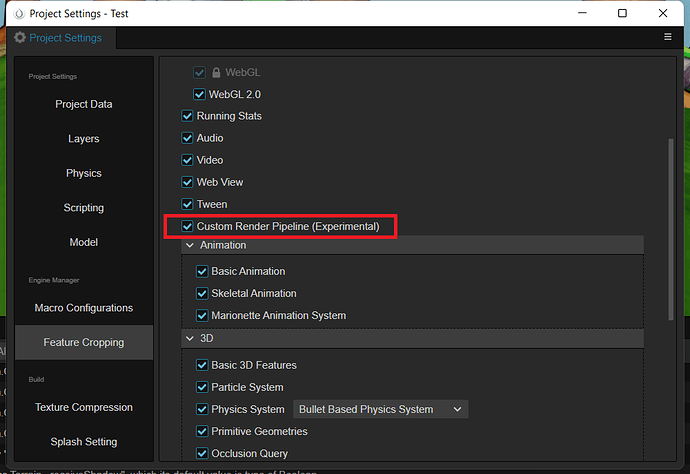This screenshot has height=474, width=690.
Task: Disable Custom Render Pipeline (Experimental)
Action: 187,226
